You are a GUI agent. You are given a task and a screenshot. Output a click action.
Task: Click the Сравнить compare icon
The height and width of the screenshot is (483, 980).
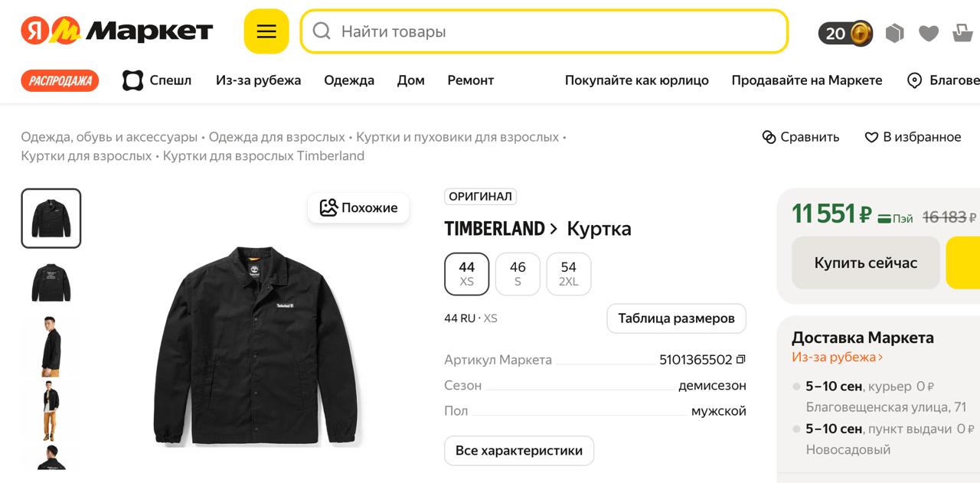(769, 137)
